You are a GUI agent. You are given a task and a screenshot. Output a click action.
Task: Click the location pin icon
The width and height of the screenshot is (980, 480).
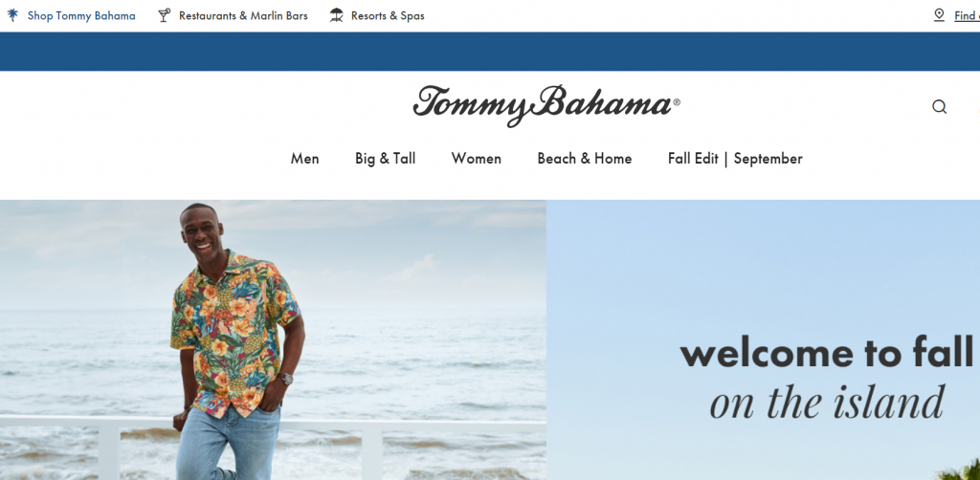pyautogui.click(x=939, y=15)
